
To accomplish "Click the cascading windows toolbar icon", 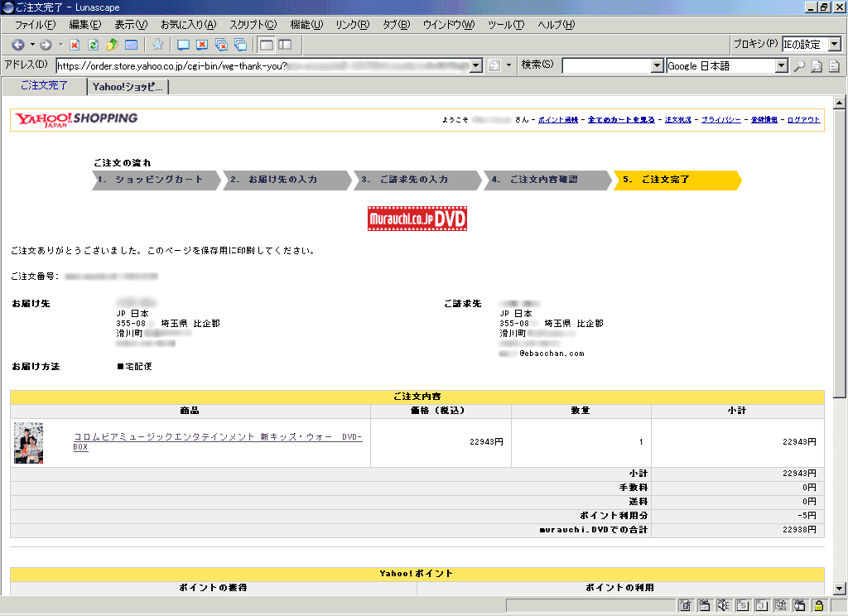I will click(240, 45).
